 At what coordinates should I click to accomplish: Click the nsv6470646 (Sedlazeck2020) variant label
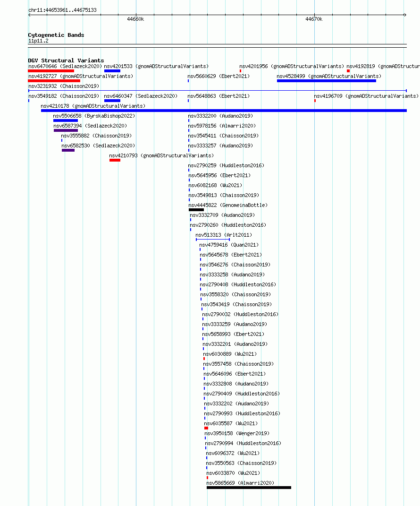(x=65, y=66)
